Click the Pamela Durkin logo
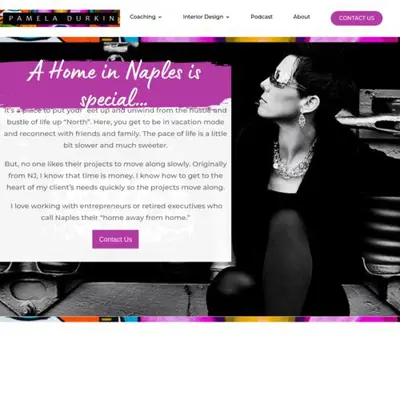This screenshot has width=400, height=400. pyautogui.click(x=60, y=18)
